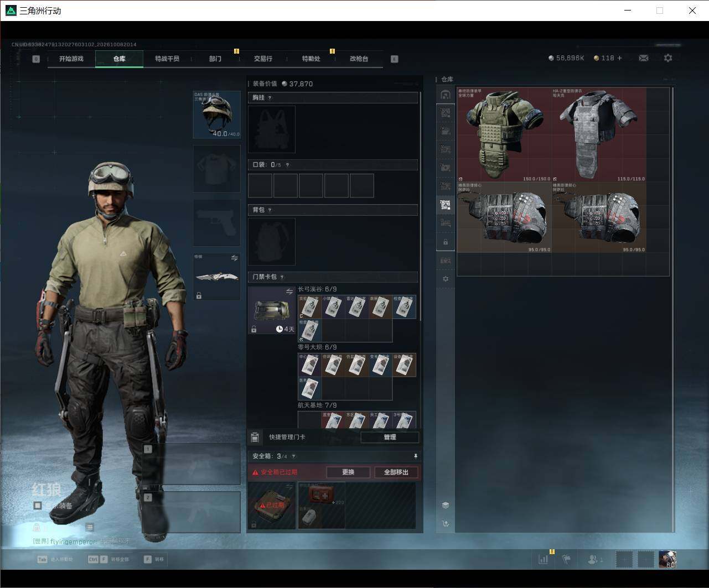Pin the 安全箱 panel

point(416,456)
